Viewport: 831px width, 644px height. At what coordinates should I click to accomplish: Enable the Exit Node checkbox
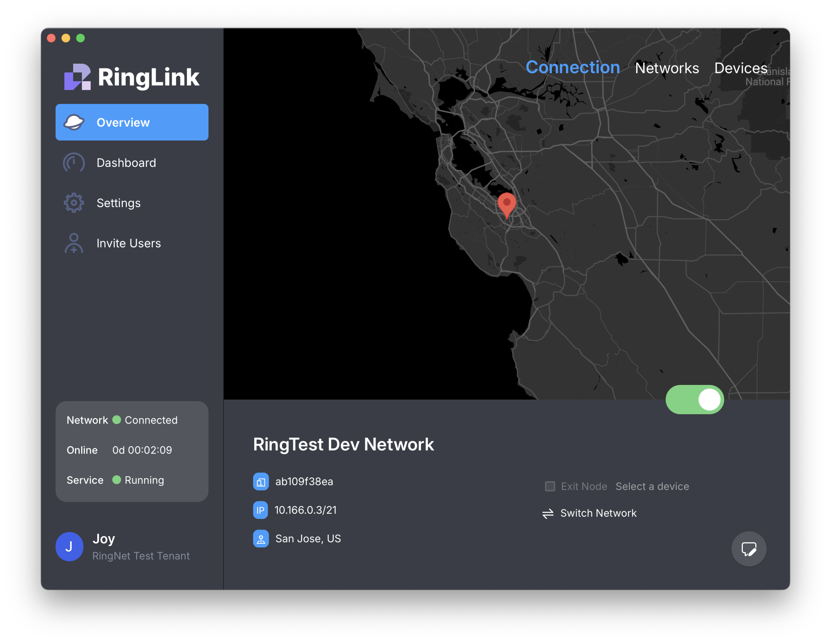[x=550, y=486]
